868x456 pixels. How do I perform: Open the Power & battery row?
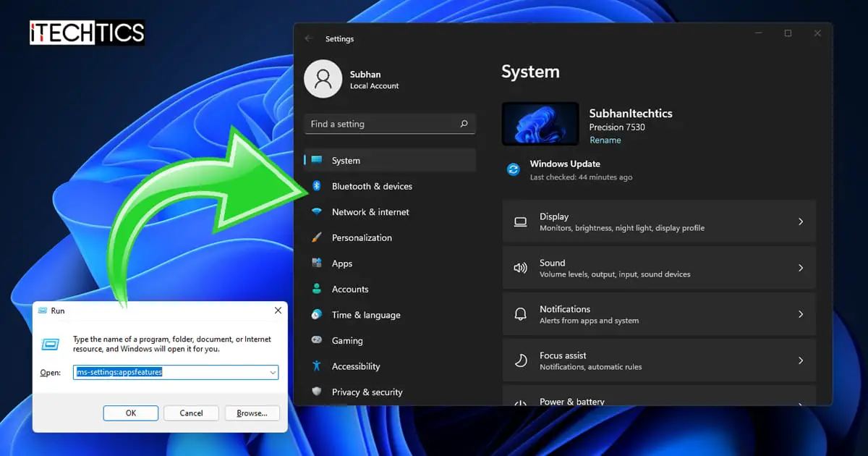[x=659, y=396]
